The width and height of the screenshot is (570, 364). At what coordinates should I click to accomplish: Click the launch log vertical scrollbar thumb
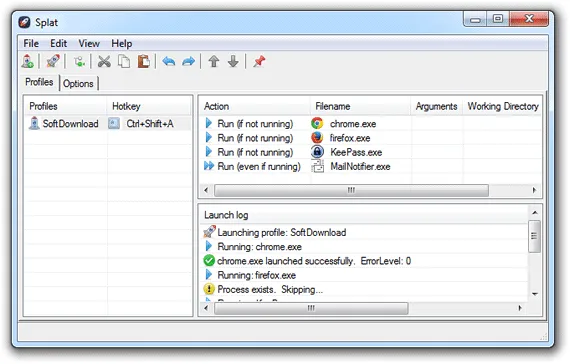(x=534, y=236)
